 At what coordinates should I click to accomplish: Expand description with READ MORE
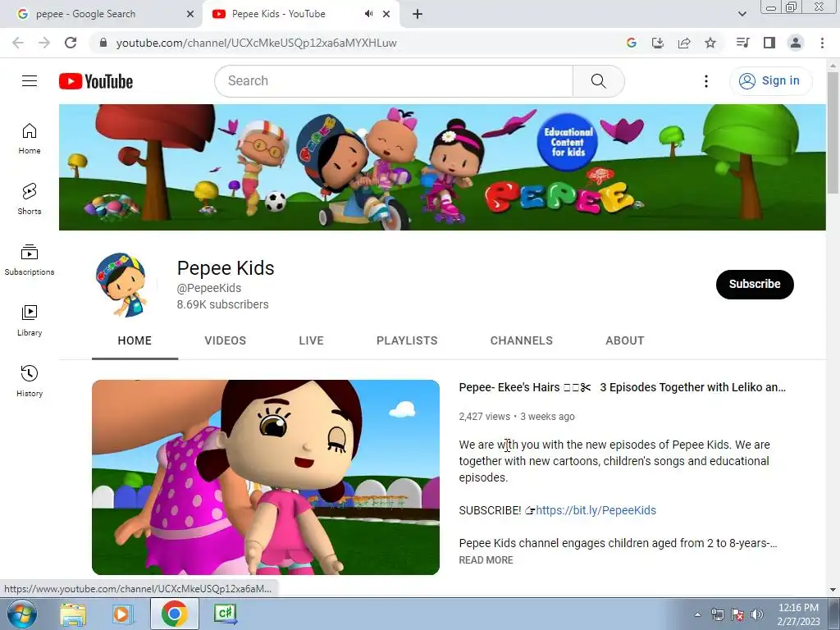point(486,559)
